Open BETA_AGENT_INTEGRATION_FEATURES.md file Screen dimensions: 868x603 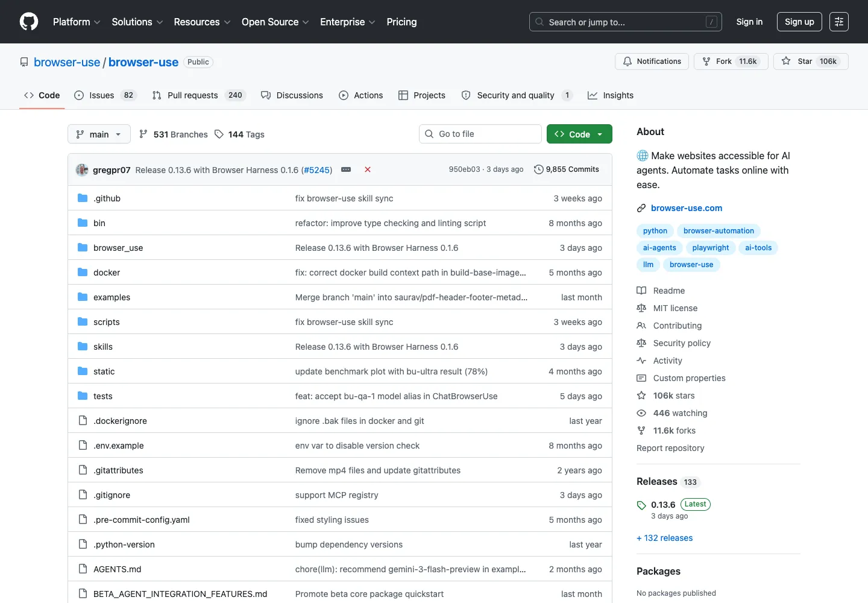pos(180,594)
